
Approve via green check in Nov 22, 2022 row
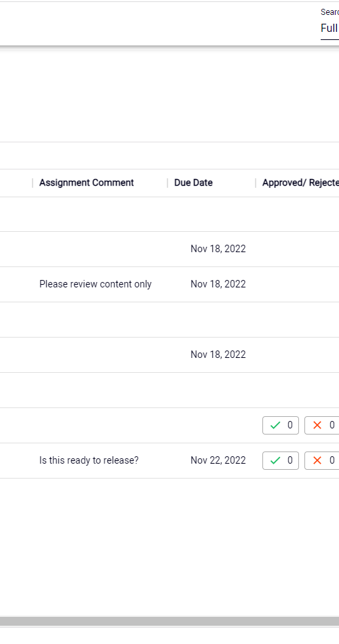click(x=281, y=460)
